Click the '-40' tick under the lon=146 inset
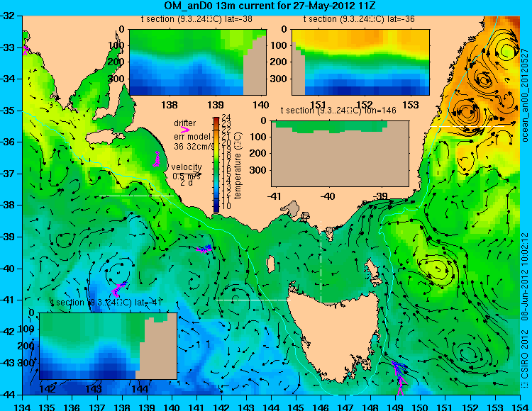The image size is (532, 411). point(328,196)
